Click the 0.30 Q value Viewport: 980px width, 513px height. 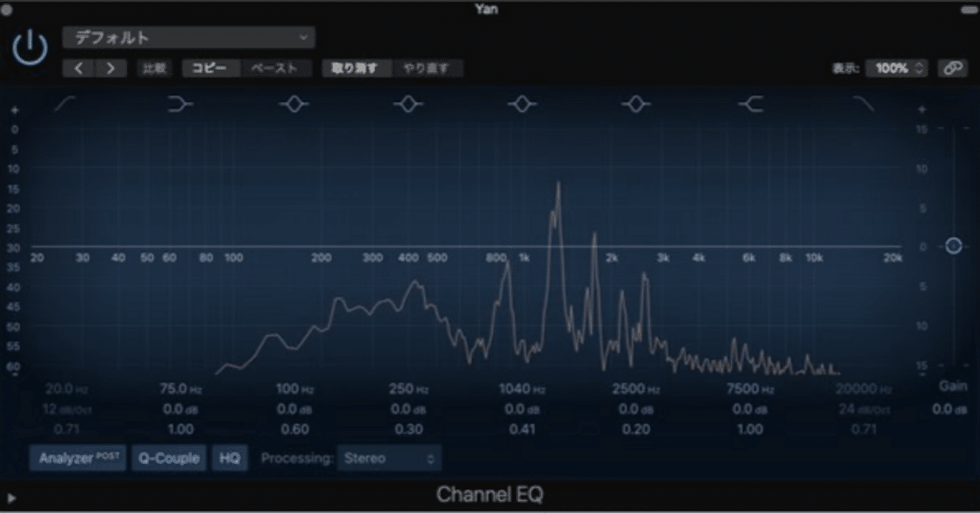[x=408, y=429]
